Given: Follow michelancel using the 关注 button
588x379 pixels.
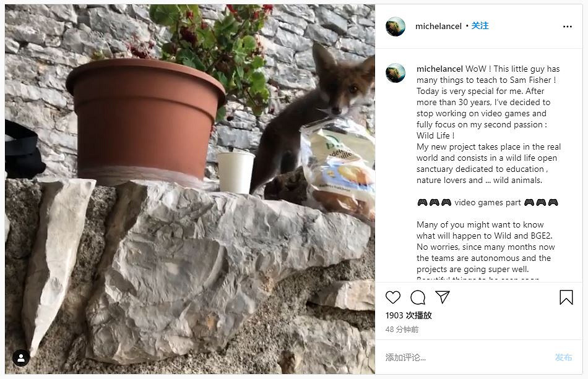Looking at the screenshot, I should pyautogui.click(x=480, y=26).
